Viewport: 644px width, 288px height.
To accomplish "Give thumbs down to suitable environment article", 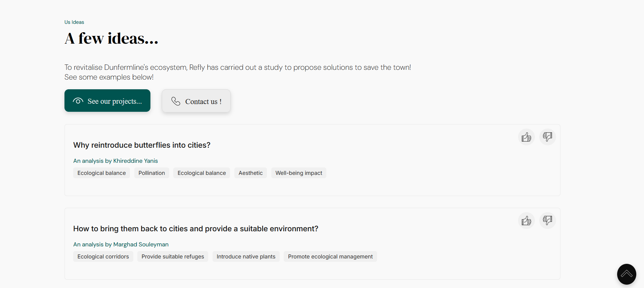I will point(547,221).
